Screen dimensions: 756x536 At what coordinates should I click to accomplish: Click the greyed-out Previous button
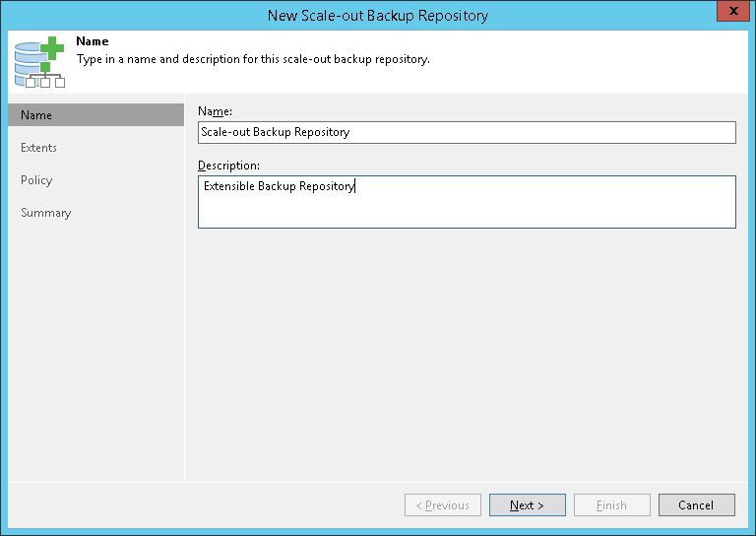pyautogui.click(x=443, y=505)
